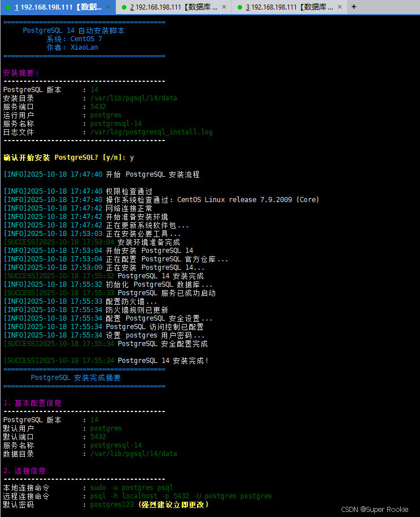This screenshot has height=517, width=420.
Task: Click log line '配置 PostgreSQL 安全设置...'
Action: point(108,318)
